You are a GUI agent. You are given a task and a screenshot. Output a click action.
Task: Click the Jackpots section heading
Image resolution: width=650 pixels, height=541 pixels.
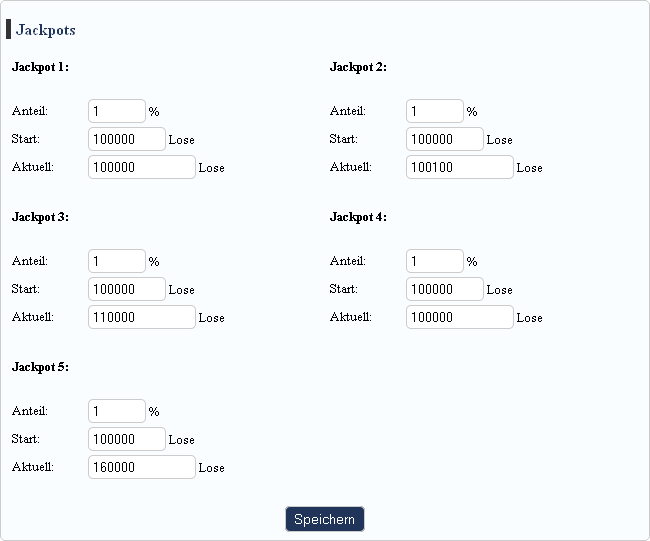point(46,30)
